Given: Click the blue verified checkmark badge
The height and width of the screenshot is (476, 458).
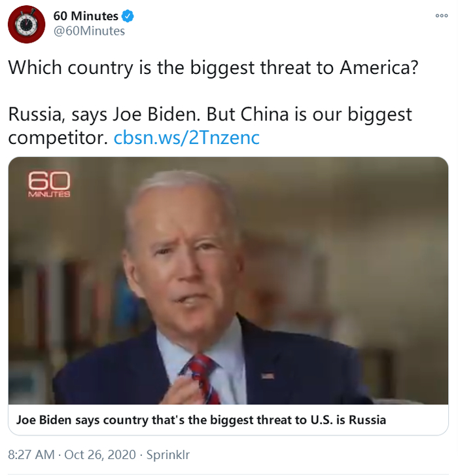Looking at the screenshot, I should (128, 16).
